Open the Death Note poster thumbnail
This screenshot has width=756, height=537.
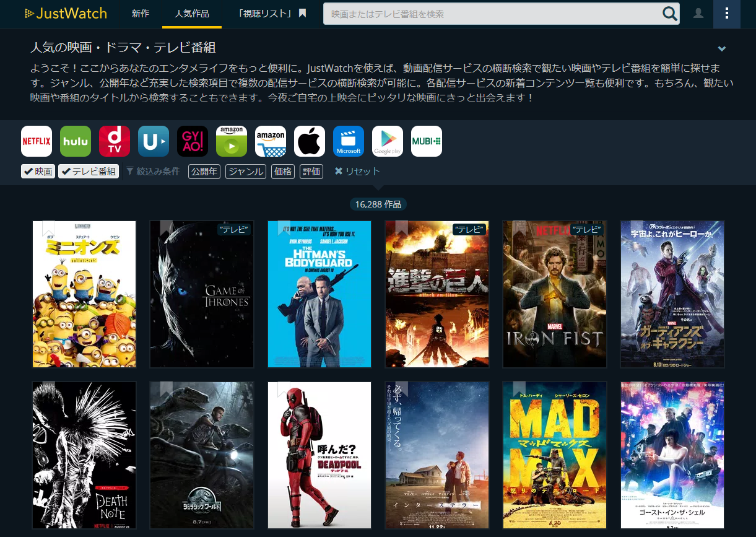pyautogui.click(x=84, y=455)
